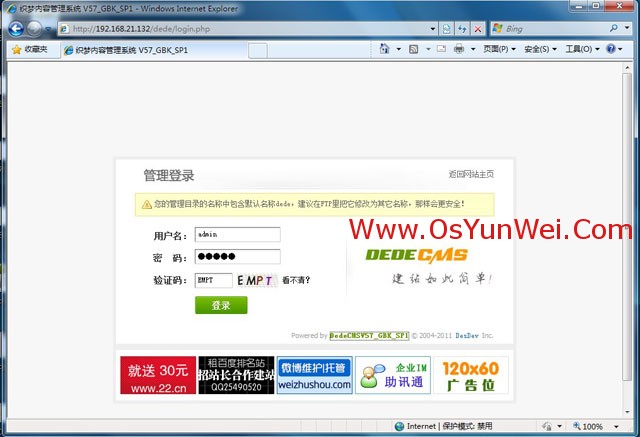
Task: Expand the Print dropdown arrow
Action: click(473, 49)
